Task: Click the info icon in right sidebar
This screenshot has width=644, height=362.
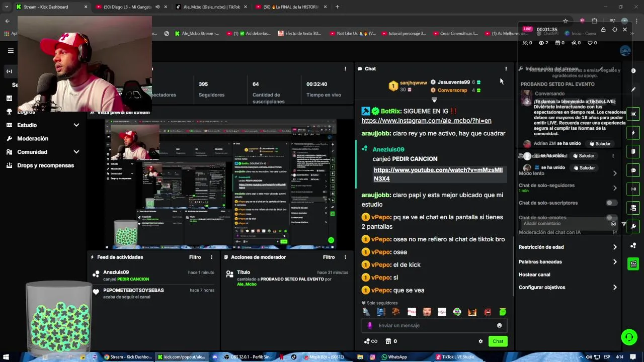Action: 633,71
